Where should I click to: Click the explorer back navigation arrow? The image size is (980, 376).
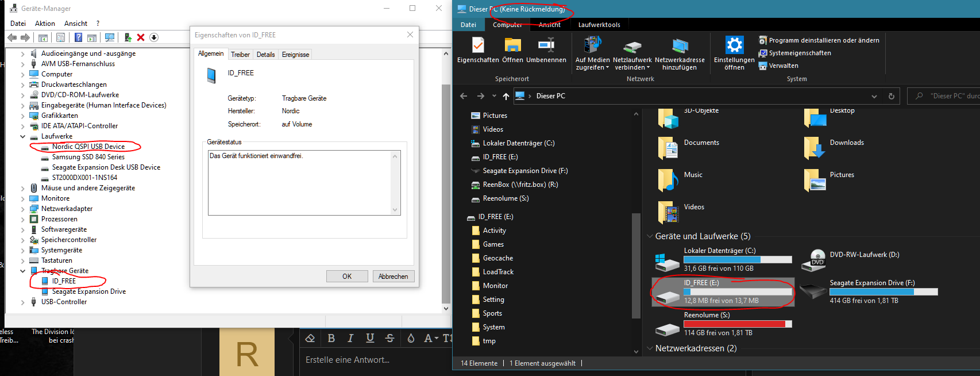click(464, 96)
